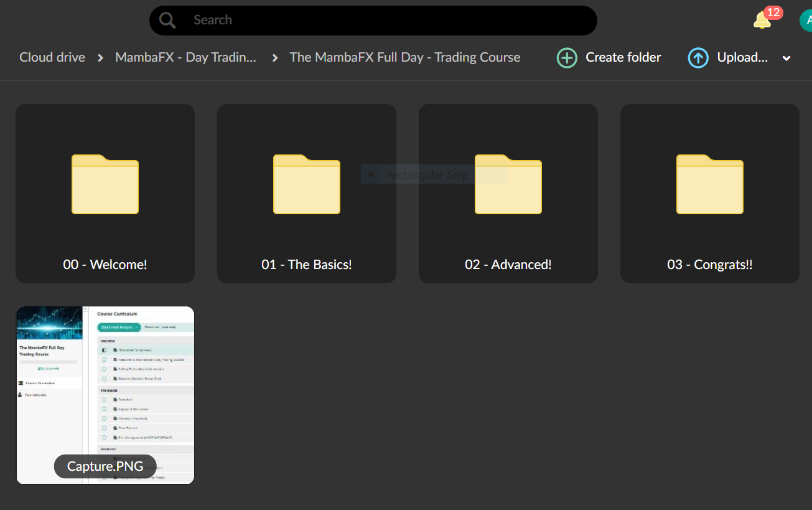Viewport: 812px width, 510px height.
Task: Navigate to Cloud drive breadcrumb
Action: point(52,57)
